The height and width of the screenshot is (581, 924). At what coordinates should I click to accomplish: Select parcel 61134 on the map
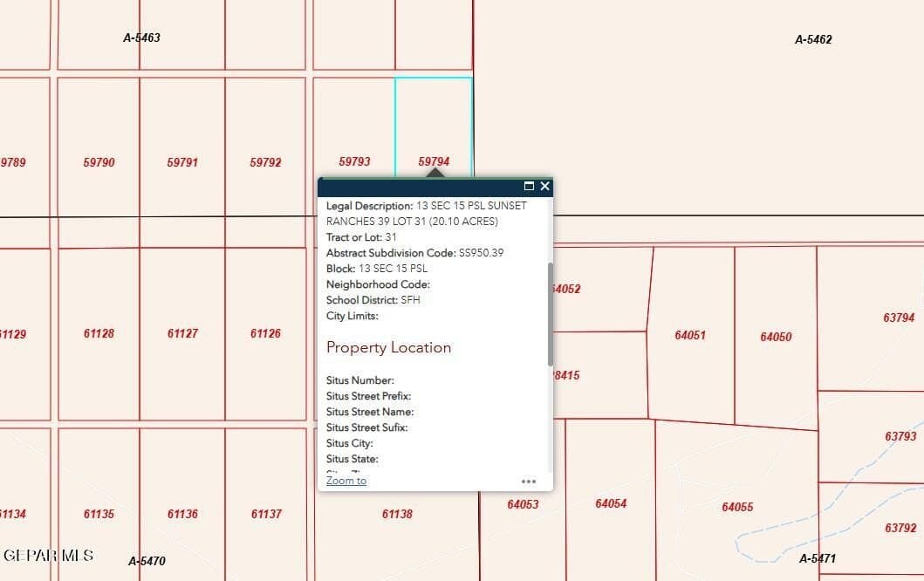coord(13,514)
